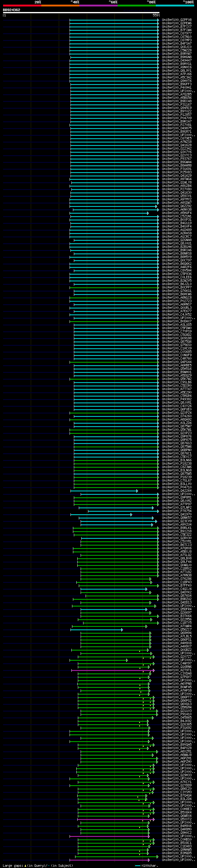
Task: Open hit UniRef100_B7FIW4
Action: pos(177,30)
